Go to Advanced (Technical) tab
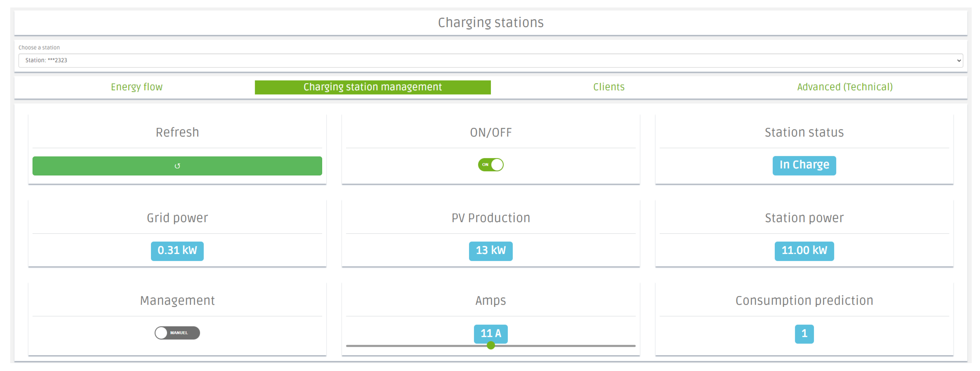This screenshot has height=371, width=980. (845, 87)
